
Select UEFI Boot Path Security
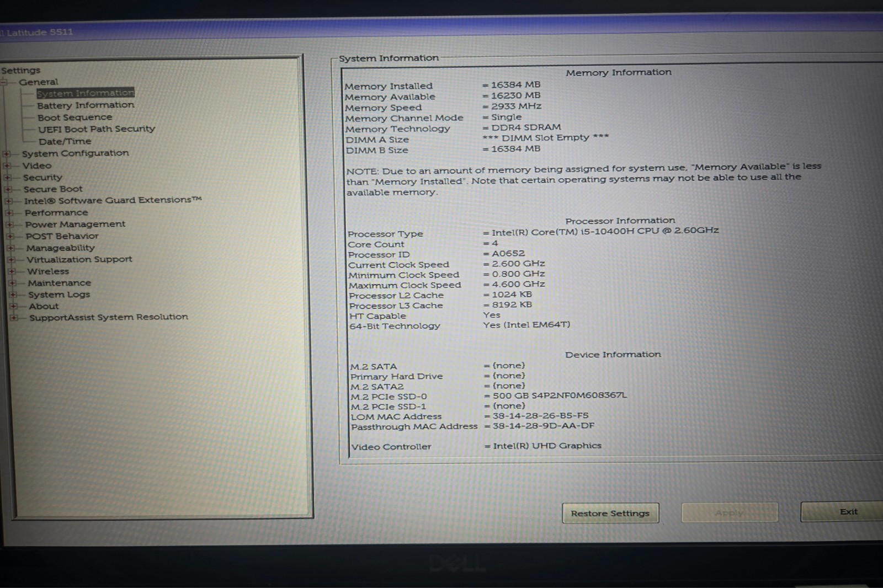(x=97, y=129)
